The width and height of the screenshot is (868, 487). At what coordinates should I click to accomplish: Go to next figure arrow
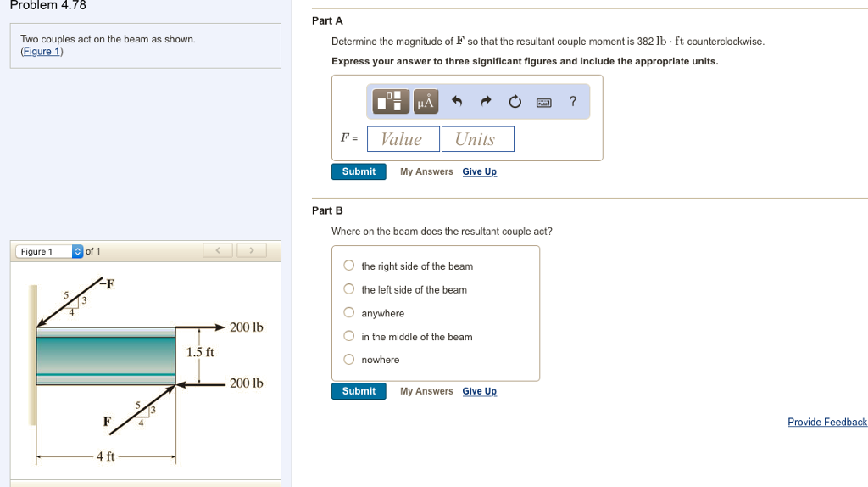point(251,250)
